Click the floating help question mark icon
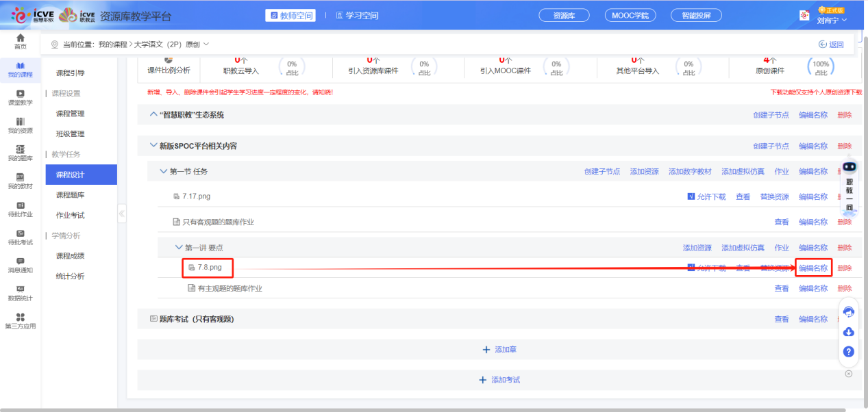Viewport: 868px width, 412px height. [848, 351]
